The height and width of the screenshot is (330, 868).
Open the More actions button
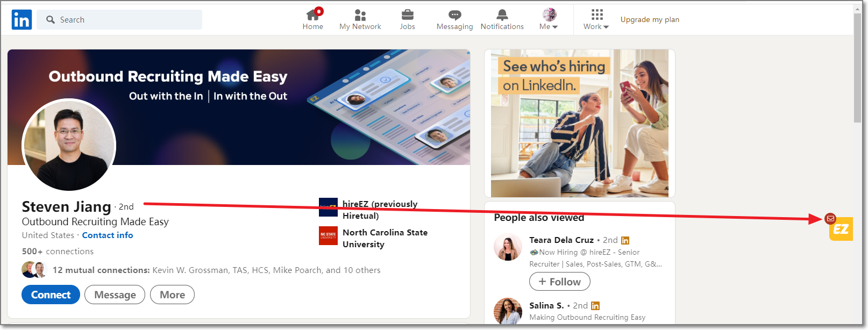(x=172, y=295)
